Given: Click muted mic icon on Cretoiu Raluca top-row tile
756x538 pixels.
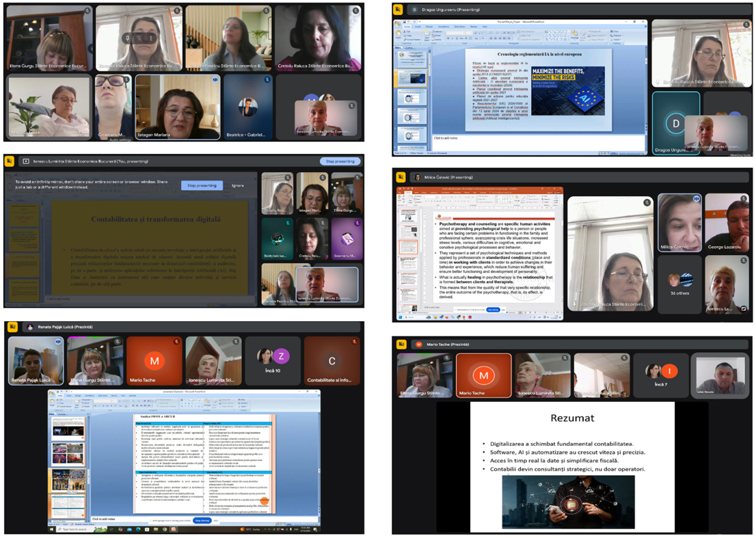Looking at the screenshot, I should tap(355, 10).
